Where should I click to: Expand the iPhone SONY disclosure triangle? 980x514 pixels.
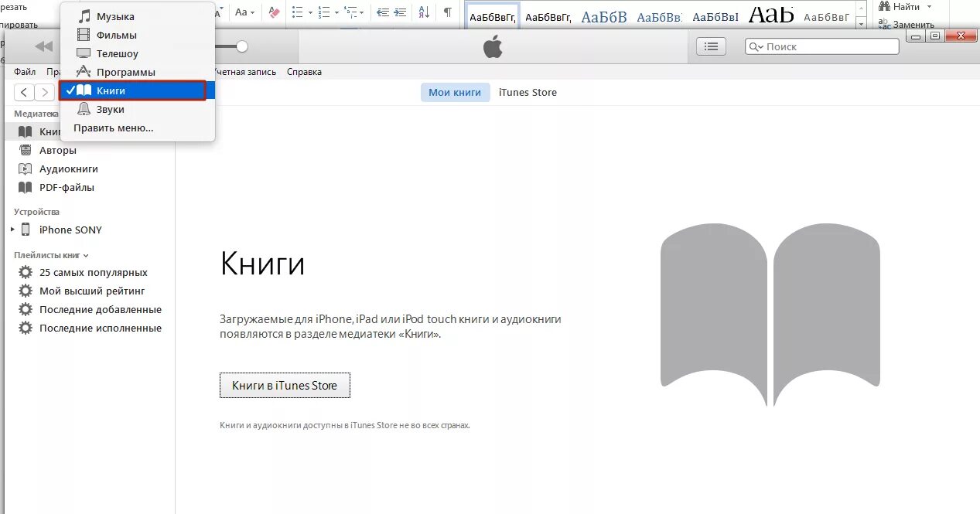12,230
